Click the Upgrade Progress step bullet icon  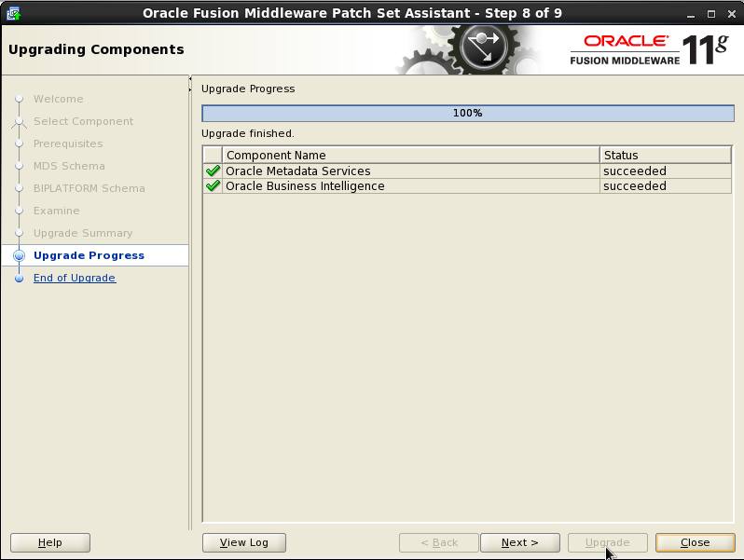[x=19, y=255]
